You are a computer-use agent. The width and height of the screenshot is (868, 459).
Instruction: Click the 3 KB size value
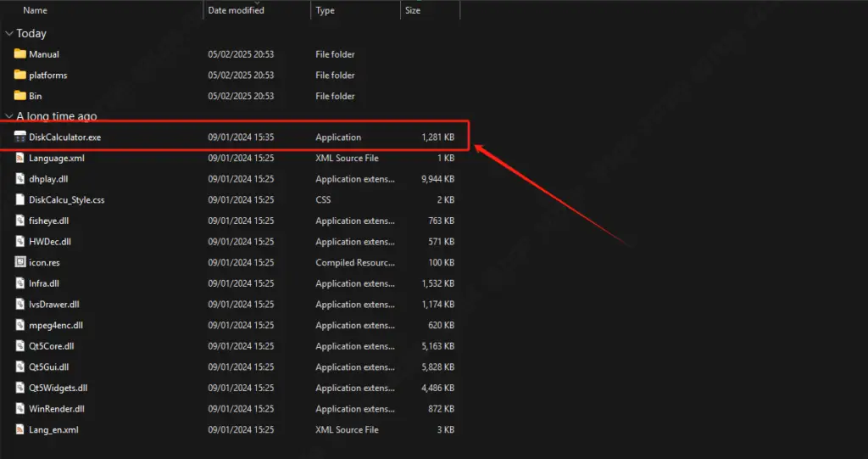pos(446,429)
